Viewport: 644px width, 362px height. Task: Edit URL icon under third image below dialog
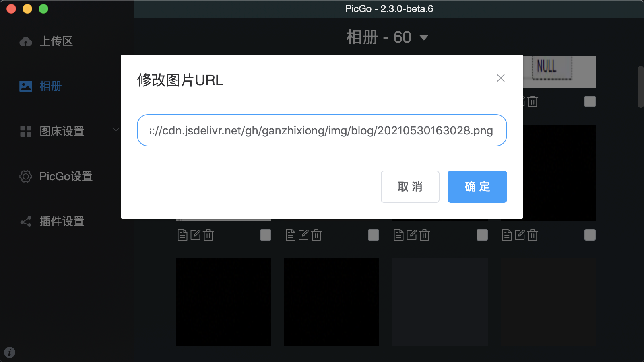(x=412, y=235)
